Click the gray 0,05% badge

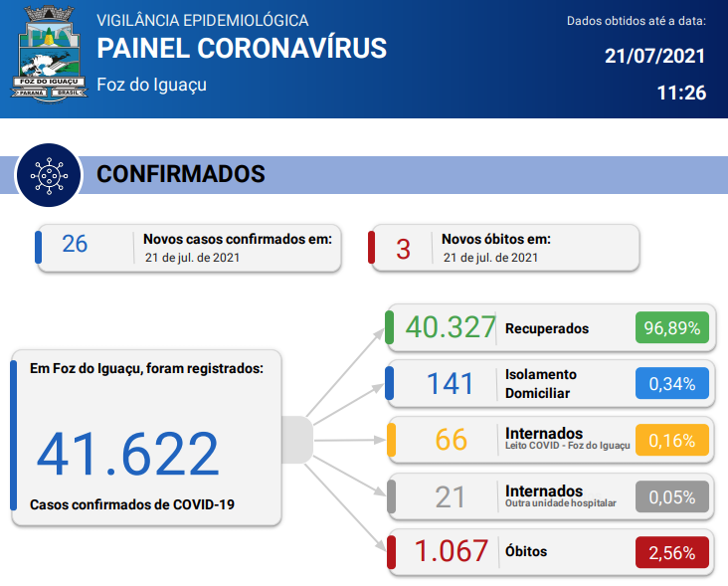pos(672,496)
